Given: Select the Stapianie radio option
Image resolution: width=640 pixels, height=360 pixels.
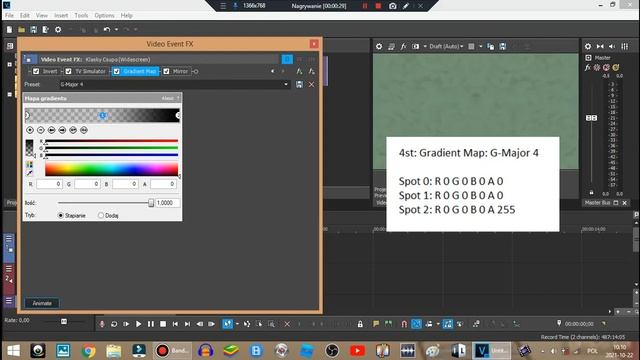Looking at the screenshot, I should (x=60, y=216).
